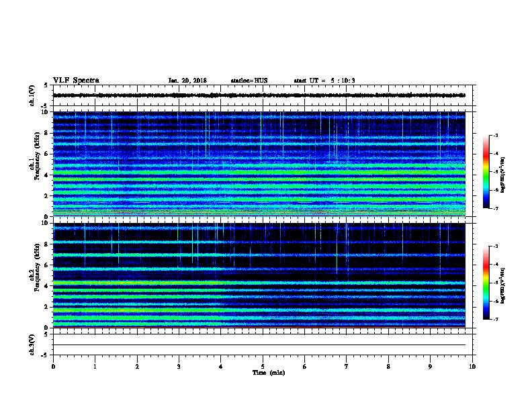This screenshot has height=411, width=532.
Task: Click the time axis end label "10"
Action: click(472, 367)
